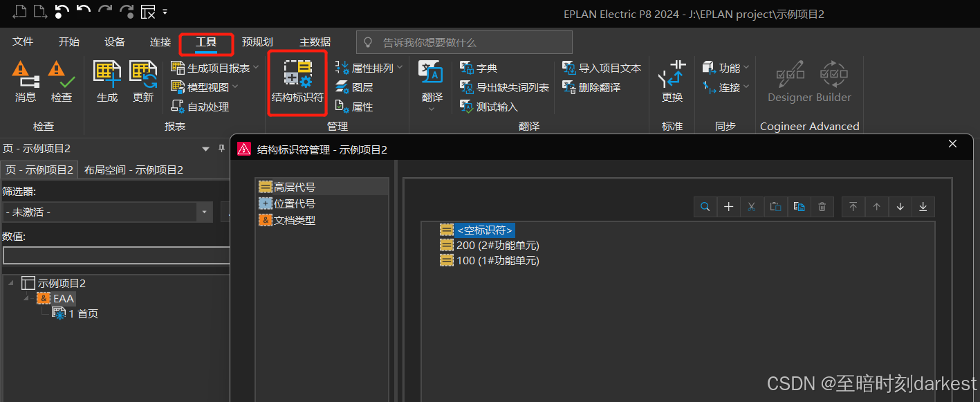The width and height of the screenshot is (980, 402).
Task: Open quick access toolbar customize arrow
Action: click(x=165, y=12)
